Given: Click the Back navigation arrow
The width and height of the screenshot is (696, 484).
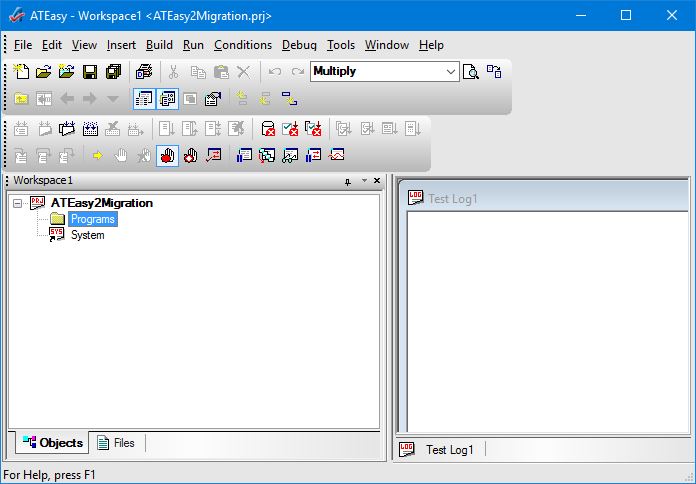Looking at the screenshot, I should click(x=67, y=99).
